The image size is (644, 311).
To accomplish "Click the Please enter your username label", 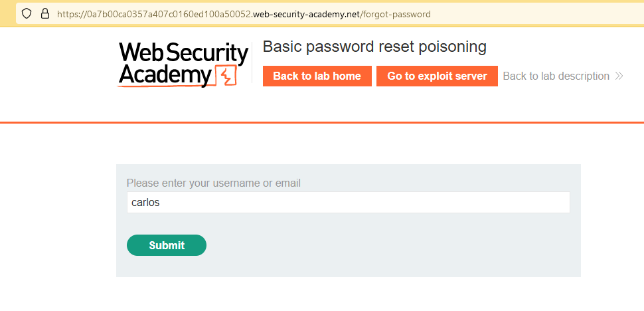I will point(213,183).
